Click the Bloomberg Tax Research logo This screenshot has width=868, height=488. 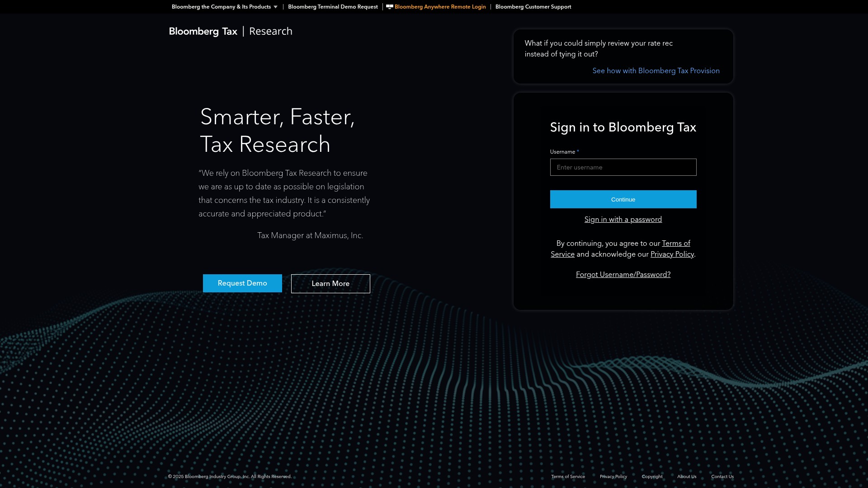click(x=231, y=31)
